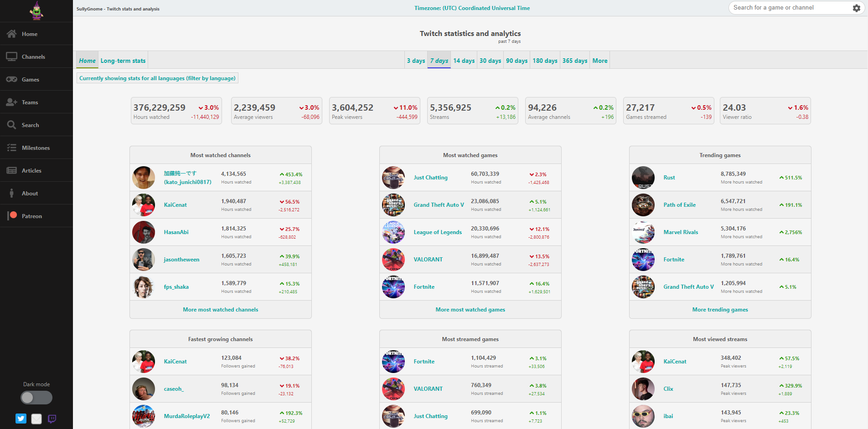Open the Grand Theft Auto V game link

coord(439,205)
